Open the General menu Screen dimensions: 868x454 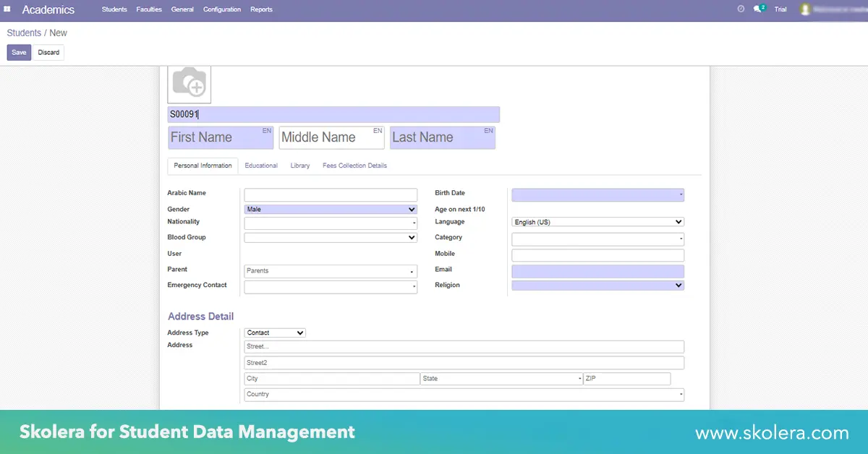tap(182, 9)
